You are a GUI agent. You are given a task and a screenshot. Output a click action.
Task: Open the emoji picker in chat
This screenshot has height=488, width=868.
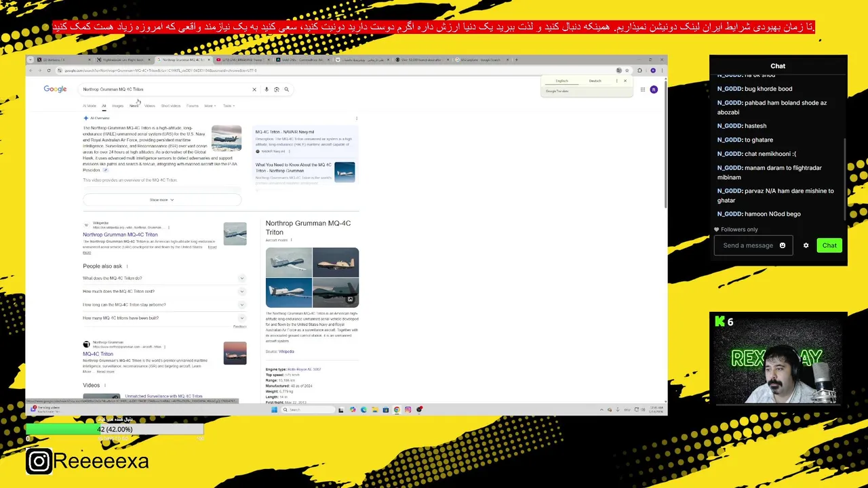(783, 245)
